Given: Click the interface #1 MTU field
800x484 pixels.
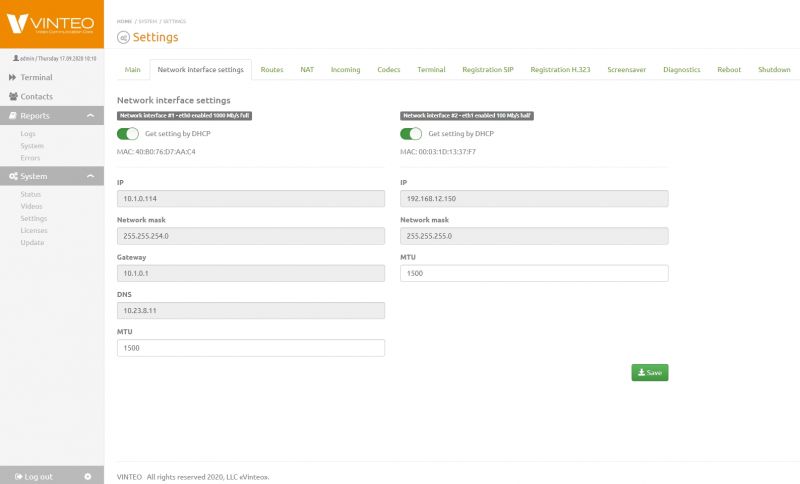Looking at the screenshot, I should 251,348.
